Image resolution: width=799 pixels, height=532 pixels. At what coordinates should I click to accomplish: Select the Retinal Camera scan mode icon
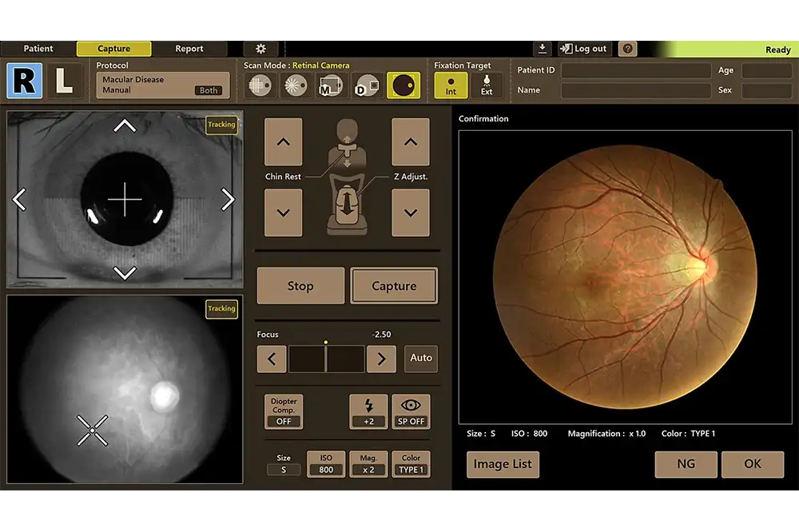pos(403,85)
